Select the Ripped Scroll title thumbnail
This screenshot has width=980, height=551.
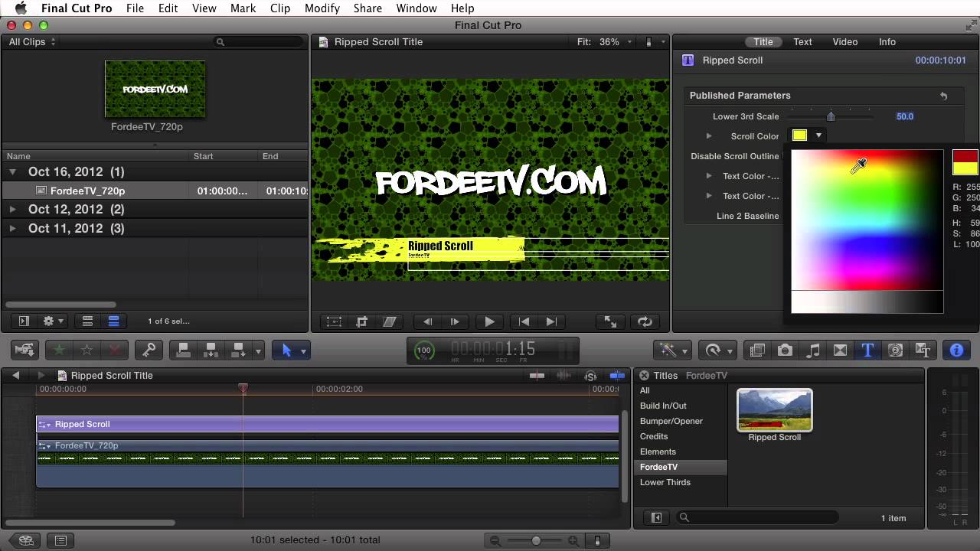coord(774,410)
